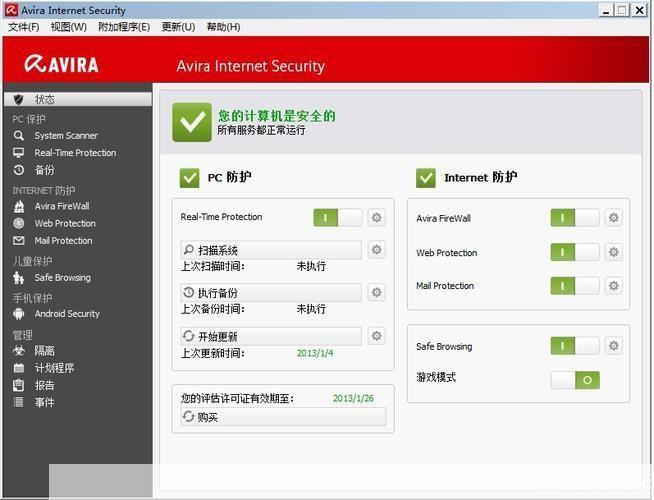Screen dimensions: 654x500
Task: Open Web Protection settings gear in panel
Action: pos(614,252)
